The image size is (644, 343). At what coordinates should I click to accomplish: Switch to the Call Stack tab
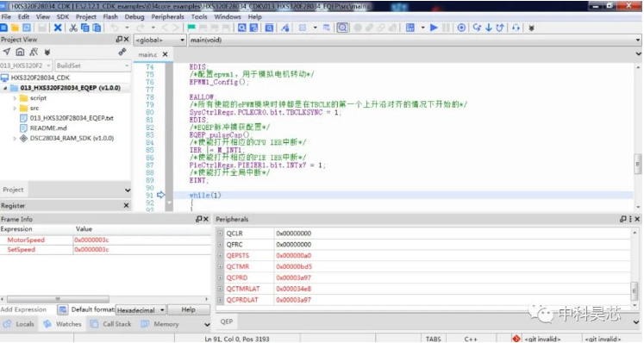pyautogui.click(x=111, y=324)
